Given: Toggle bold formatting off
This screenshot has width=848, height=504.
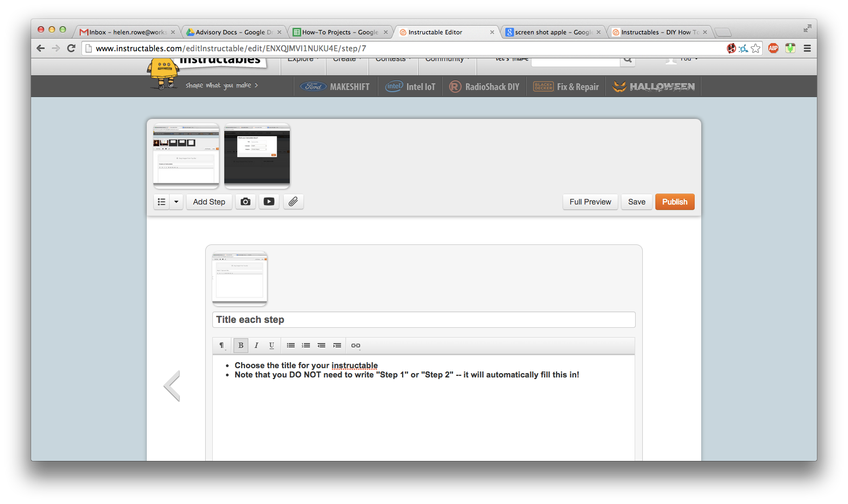Looking at the screenshot, I should pos(241,345).
